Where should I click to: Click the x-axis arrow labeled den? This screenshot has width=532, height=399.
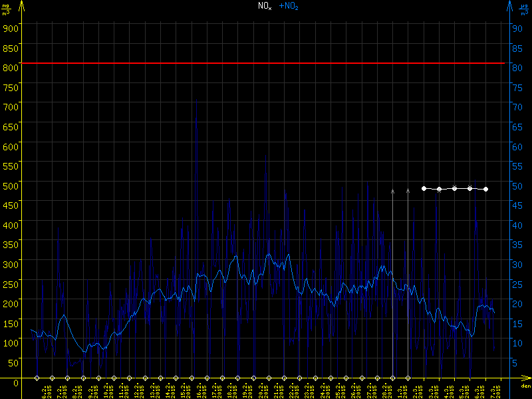(x=525, y=380)
